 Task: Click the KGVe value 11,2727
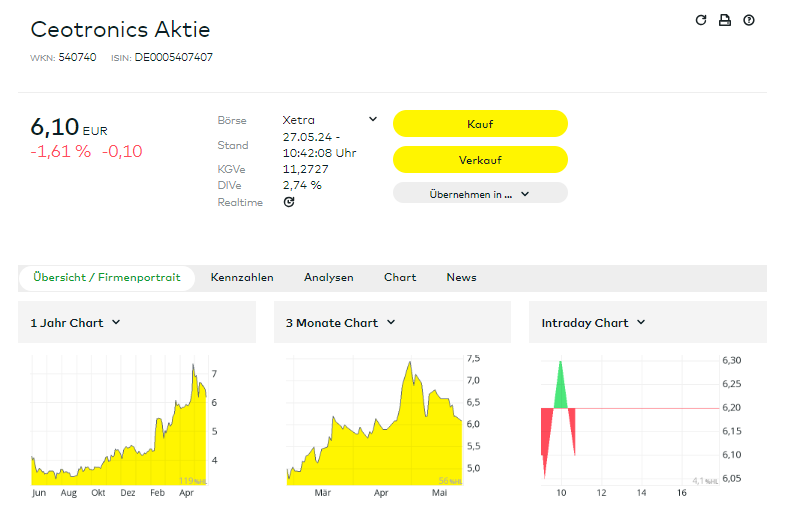click(306, 169)
